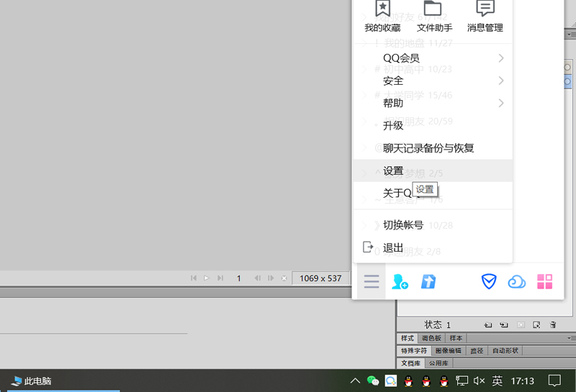The width and height of the screenshot is (576, 392).
Task: Show hidden tray icons chevron
Action: (x=355, y=381)
